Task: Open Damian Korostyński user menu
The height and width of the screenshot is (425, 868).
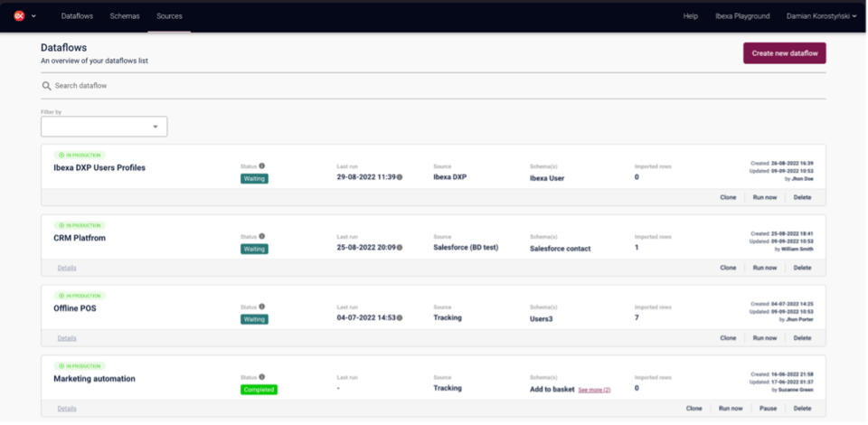Action: [822, 16]
